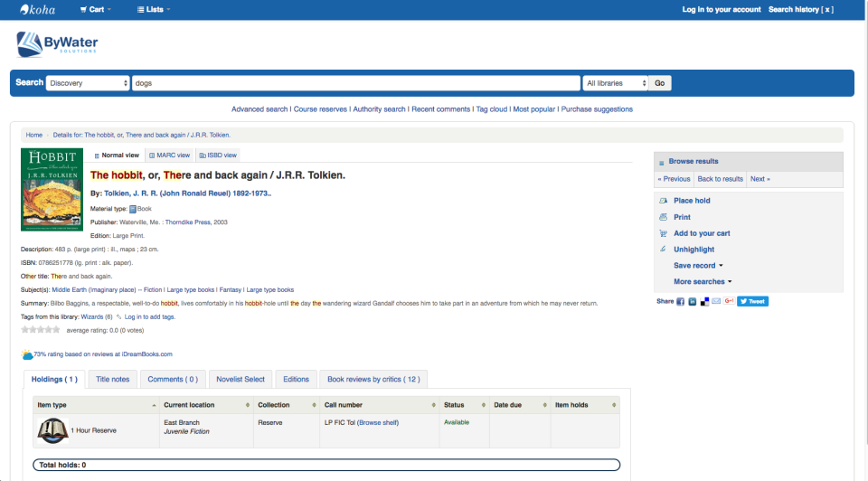View Recent comments
Screen dimensions: 868x481
pyautogui.click(x=440, y=109)
